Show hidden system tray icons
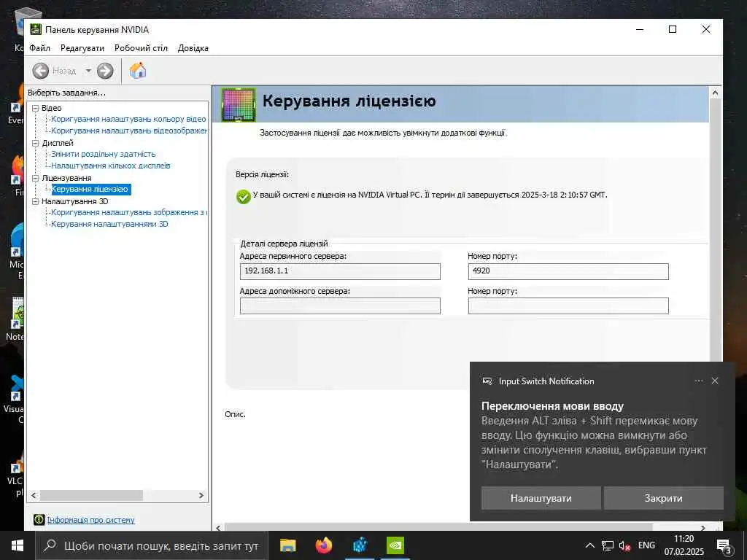This screenshot has width=747, height=560. (589, 545)
